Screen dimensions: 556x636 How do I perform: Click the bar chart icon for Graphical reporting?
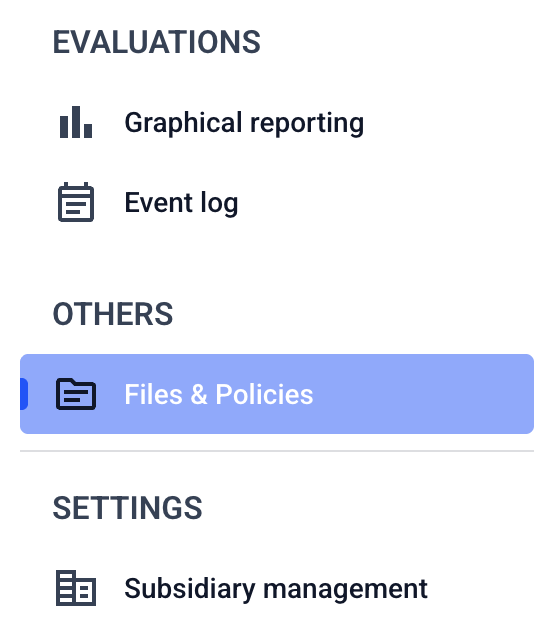pos(76,122)
